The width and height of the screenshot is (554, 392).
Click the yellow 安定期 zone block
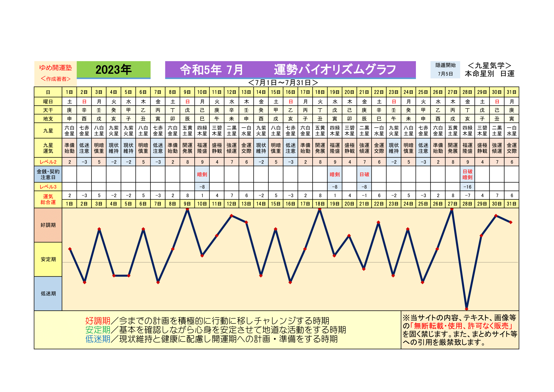coord(48,259)
